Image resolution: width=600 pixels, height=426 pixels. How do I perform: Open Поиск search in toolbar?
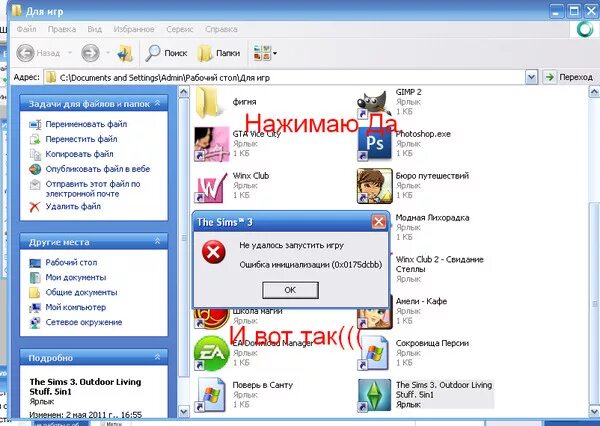[166, 53]
